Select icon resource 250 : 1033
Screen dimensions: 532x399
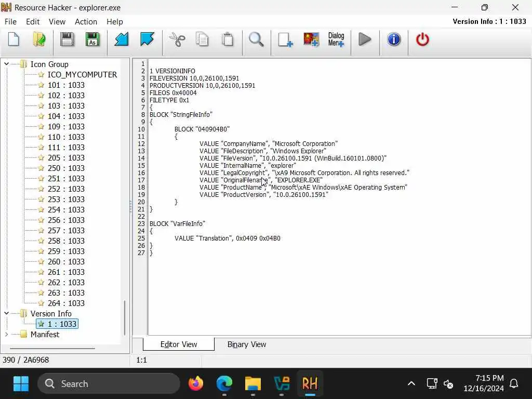point(66,168)
